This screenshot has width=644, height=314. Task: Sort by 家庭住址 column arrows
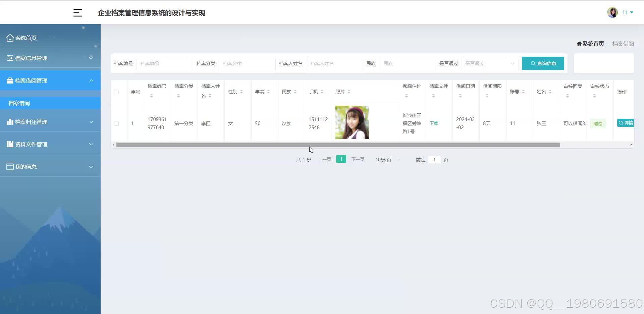407,96
